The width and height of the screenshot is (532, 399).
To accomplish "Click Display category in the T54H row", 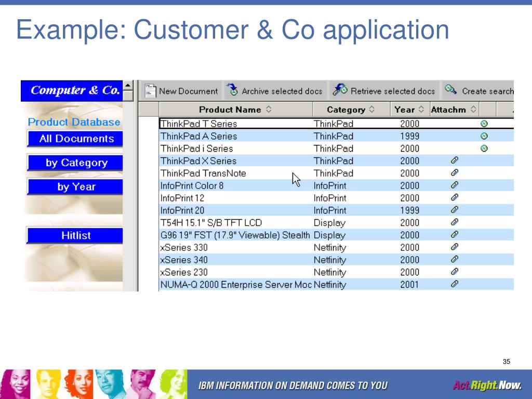I will 329,223.
